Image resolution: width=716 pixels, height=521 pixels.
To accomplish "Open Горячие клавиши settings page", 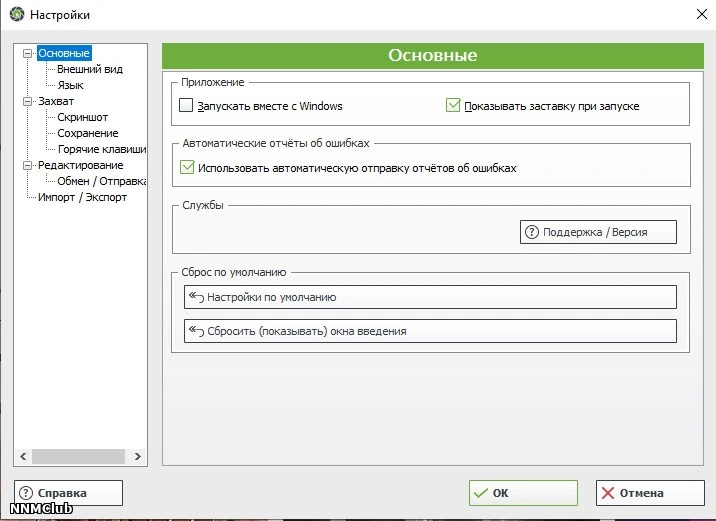I will [101, 149].
